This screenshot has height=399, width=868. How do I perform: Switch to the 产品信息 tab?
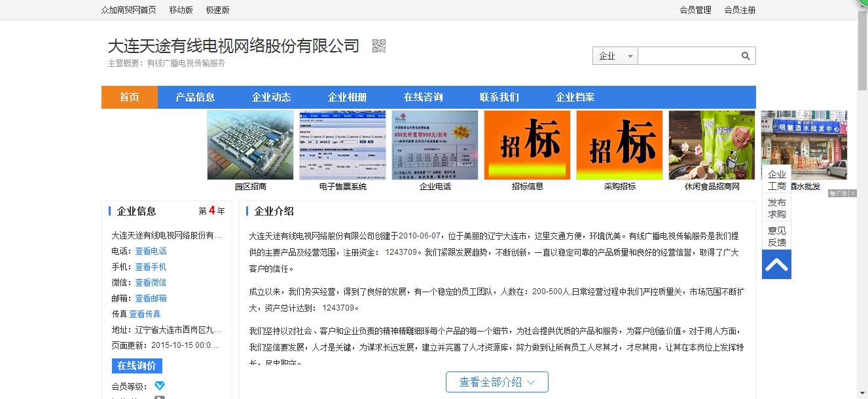(195, 97)
